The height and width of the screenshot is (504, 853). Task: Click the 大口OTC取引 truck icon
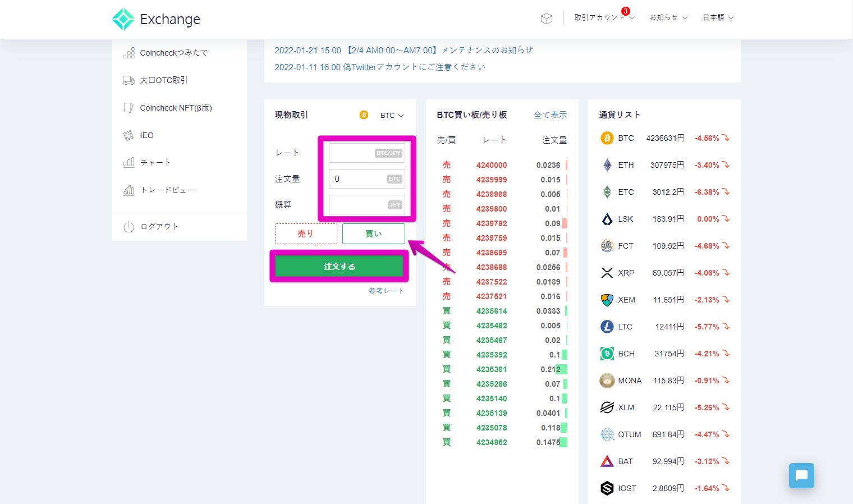click(x=129, y=80)
